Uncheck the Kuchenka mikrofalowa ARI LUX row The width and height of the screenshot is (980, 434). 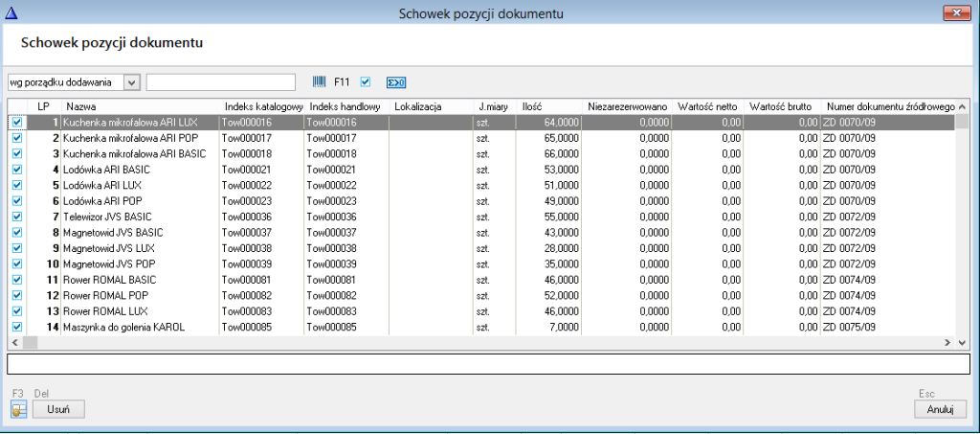16,122
